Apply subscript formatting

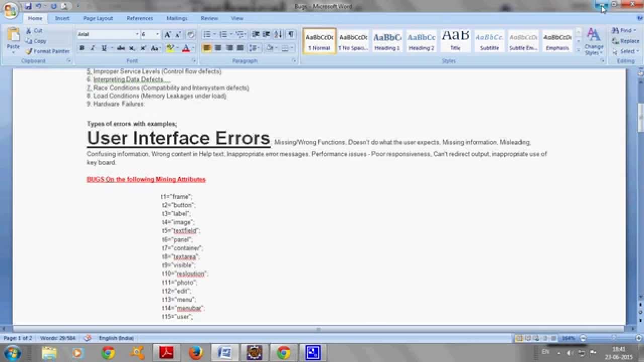coord(132,48)
